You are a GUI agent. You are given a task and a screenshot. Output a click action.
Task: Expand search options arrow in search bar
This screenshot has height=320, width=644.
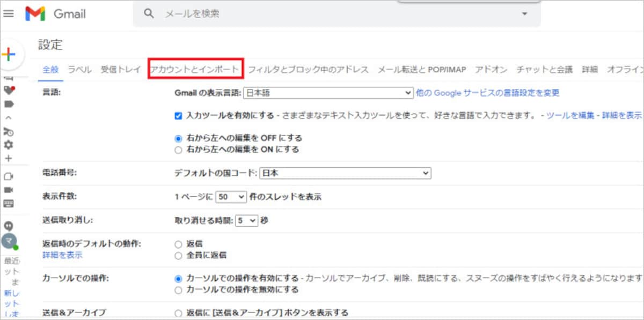(524, 13)
